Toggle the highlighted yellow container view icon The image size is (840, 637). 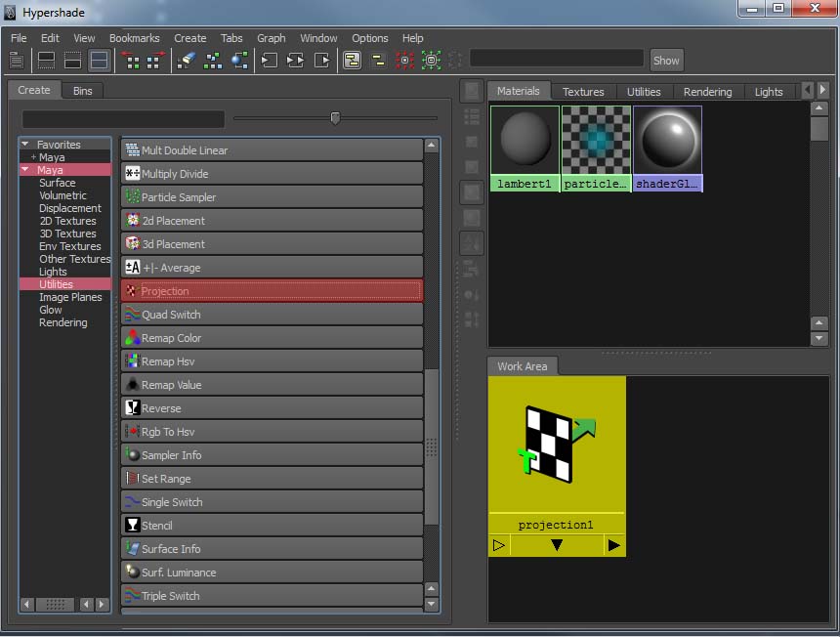pyautogui.click(x=352, y=60)
